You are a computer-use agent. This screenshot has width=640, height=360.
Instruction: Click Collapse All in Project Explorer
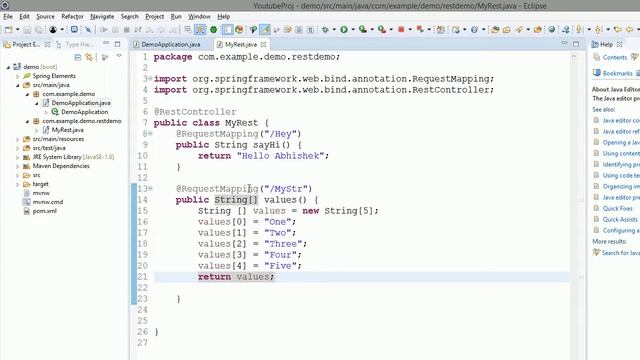(x=78, y=58)
